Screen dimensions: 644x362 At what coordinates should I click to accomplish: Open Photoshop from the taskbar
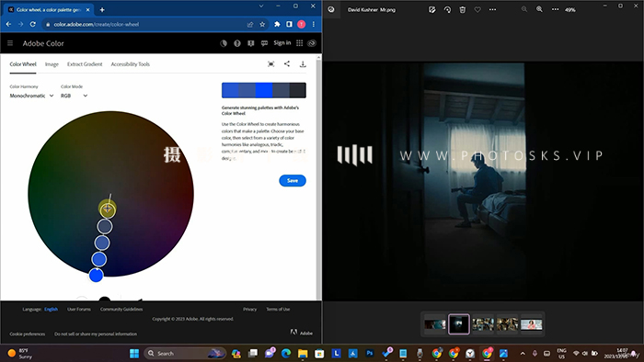coord(370,353)
